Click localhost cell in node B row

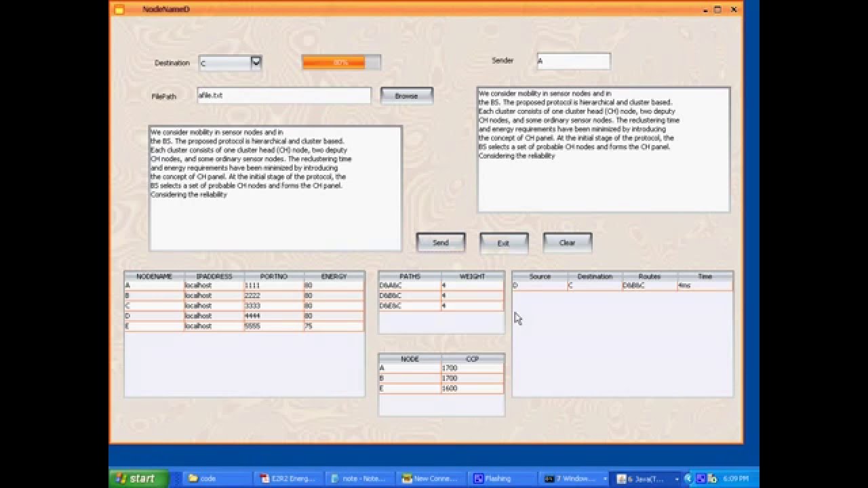click(x=214, y=296)
